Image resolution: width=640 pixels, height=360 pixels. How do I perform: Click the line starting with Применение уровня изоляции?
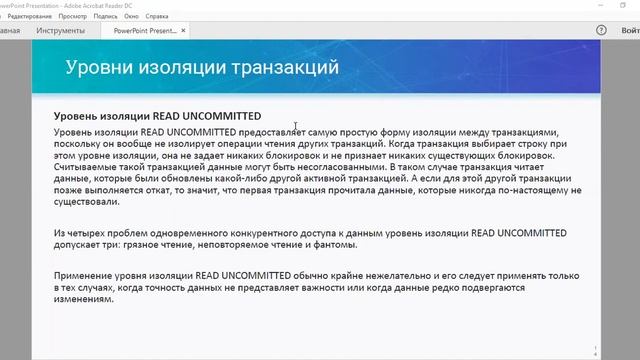click(x=317, y=276)
